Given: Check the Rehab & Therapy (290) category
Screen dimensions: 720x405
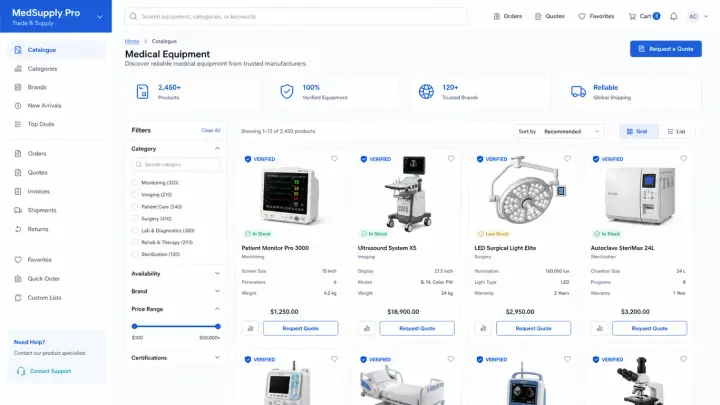Looking at the screenshot, I should [x=135, y=242].
